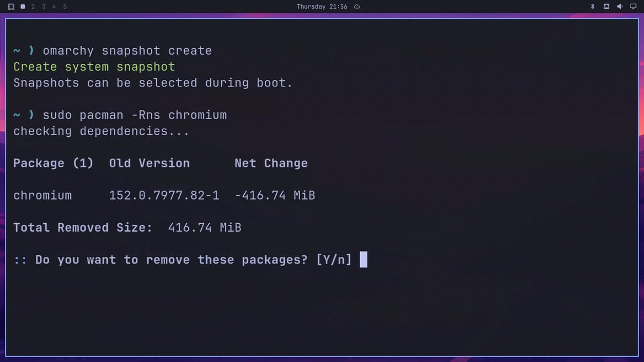Click 'Snapshots can be selected during boot.' line
Image resolution: width=644 pixels, height=362 pixels.
(x=152, y=83)
